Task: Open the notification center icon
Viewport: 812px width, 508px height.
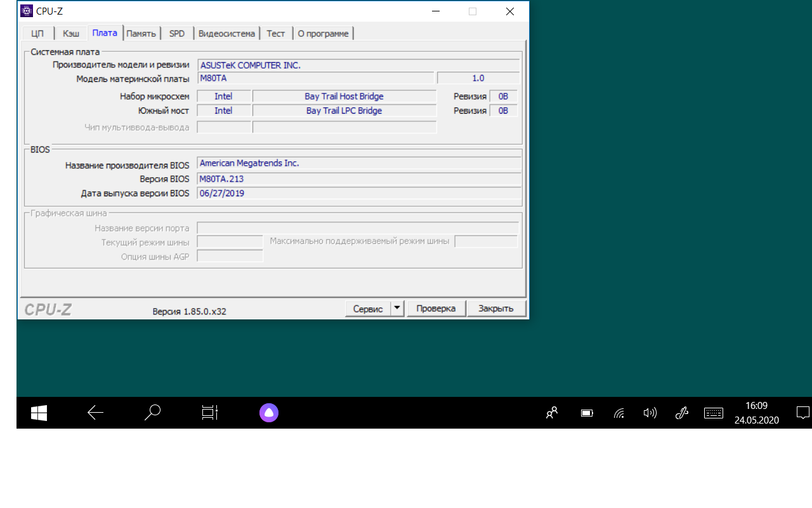Action: click(802, 413)
